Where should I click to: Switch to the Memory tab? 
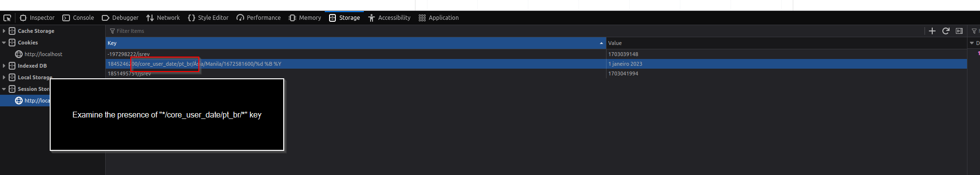(305, 18)
